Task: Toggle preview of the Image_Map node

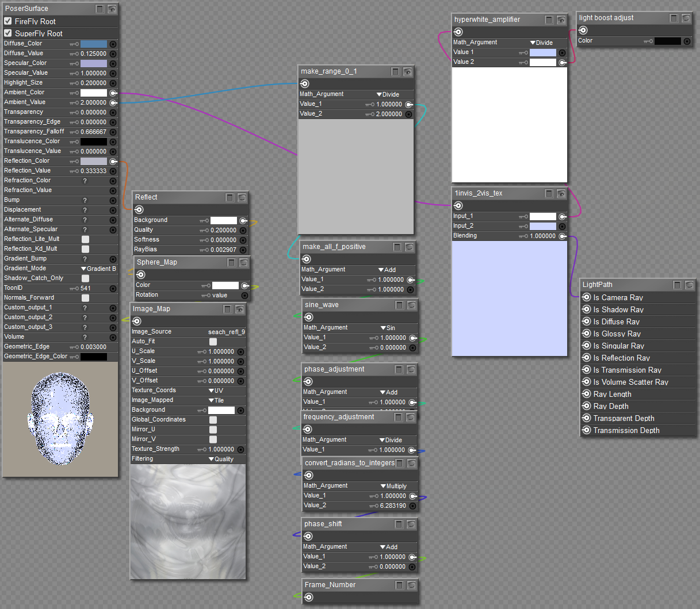Action: pyautogui.click(x=240, y=309)
